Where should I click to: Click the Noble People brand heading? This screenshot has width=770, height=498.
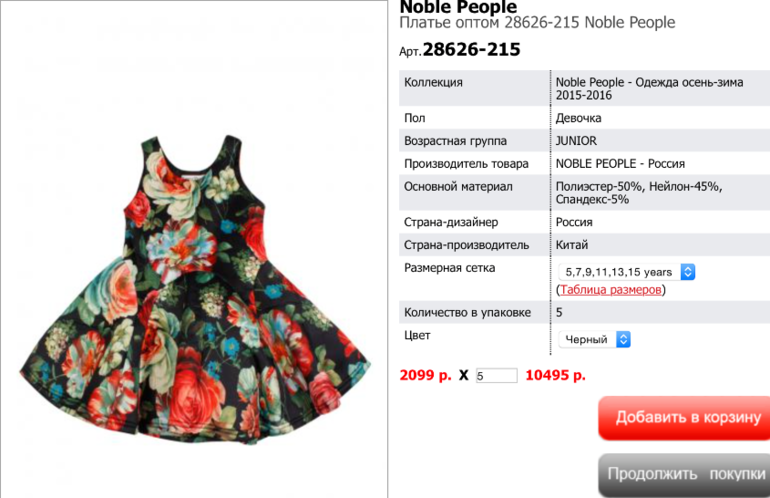click(x=458, y=7)
